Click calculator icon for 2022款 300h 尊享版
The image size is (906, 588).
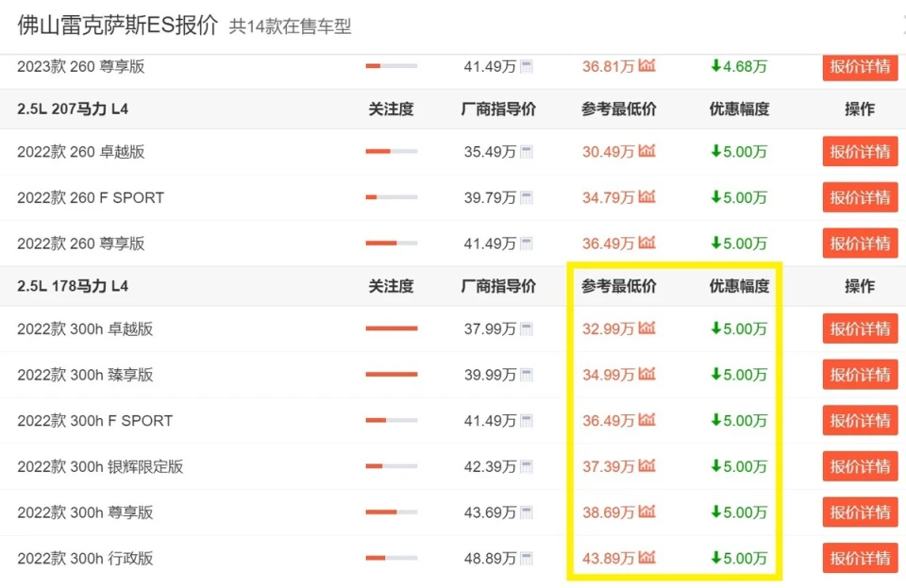pyautogui.click(x=527, y=512)
